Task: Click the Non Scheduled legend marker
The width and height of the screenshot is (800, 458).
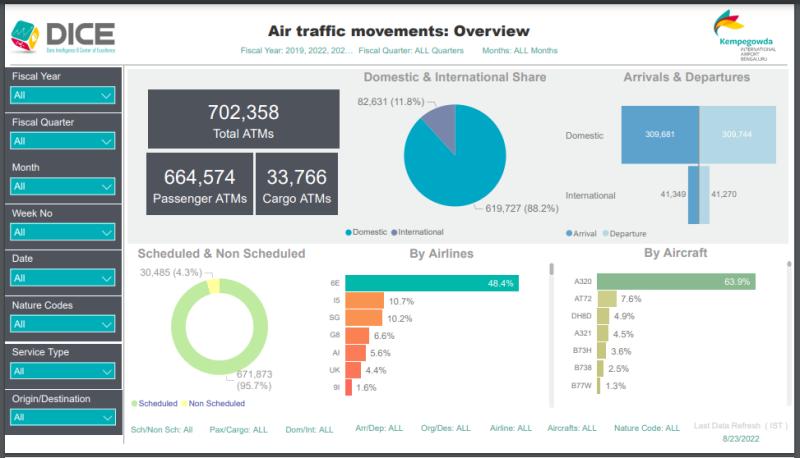Action: (183, 404)
